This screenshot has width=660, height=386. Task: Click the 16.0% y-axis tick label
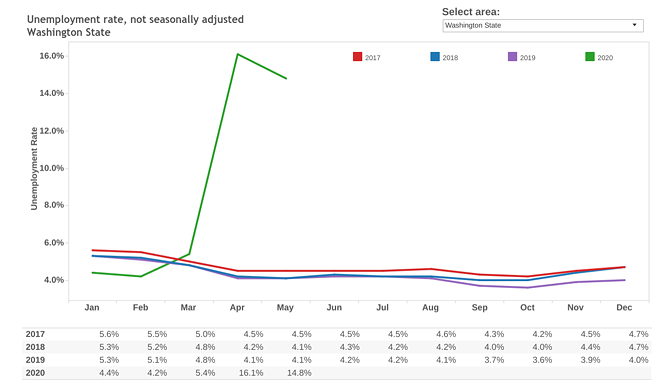coord(52,56)
